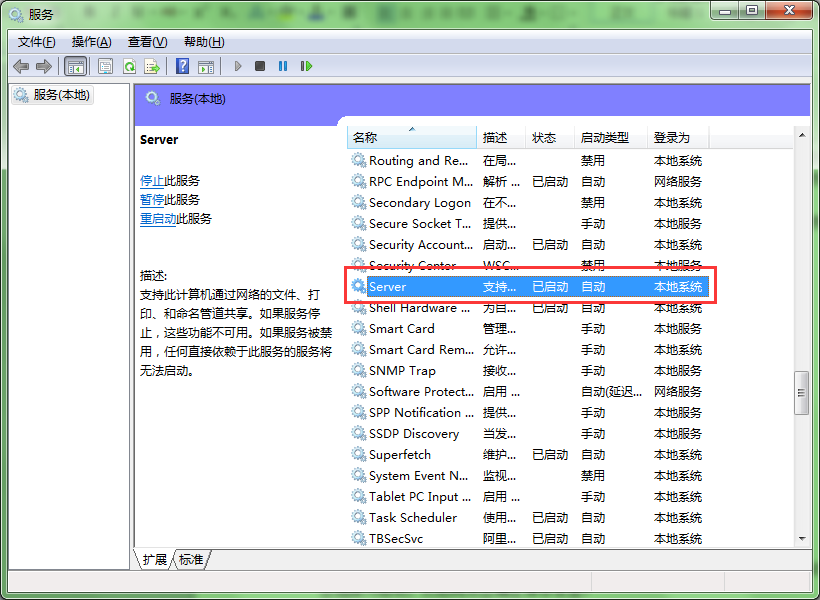The image size is (820, 600).
Task: Click the gear icon beside RPC Endpoint M...
Action: click(358, 181)
